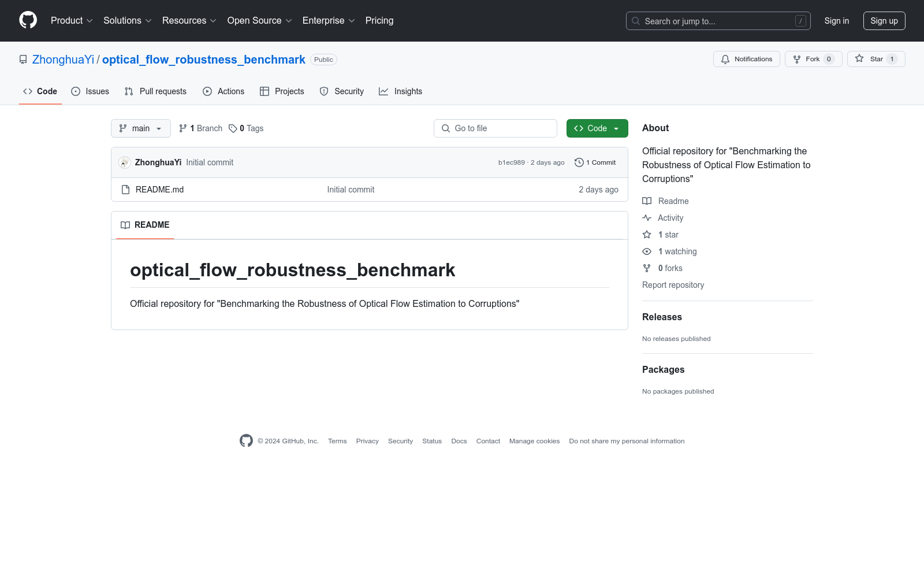The image size is (924, 578).
Task: Click the README book icon in viewer
Action: [x=125, y=225]
